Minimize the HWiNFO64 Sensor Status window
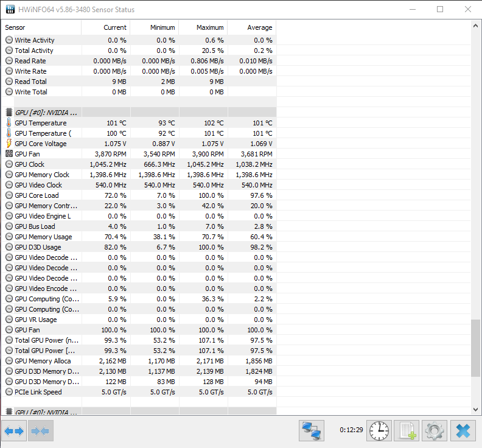This screenshot has height=448, width=482. click(x=413, y=9)
